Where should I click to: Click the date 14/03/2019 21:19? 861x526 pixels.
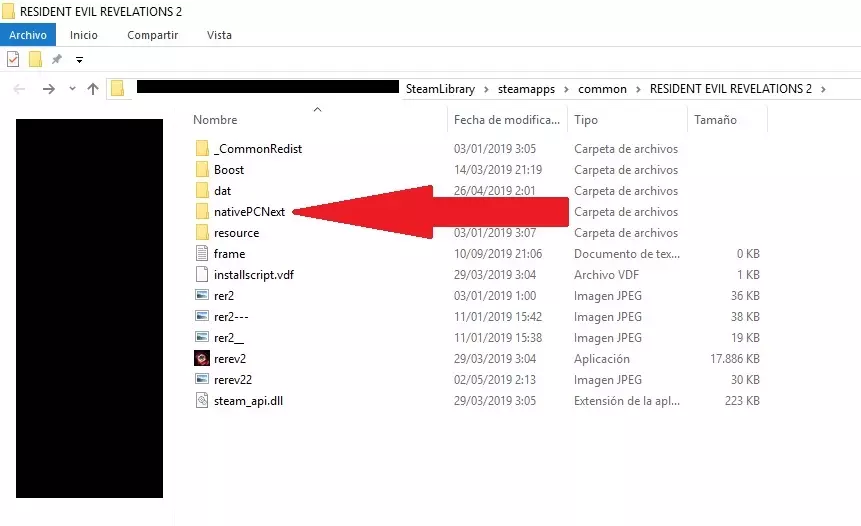pos(497,170)
